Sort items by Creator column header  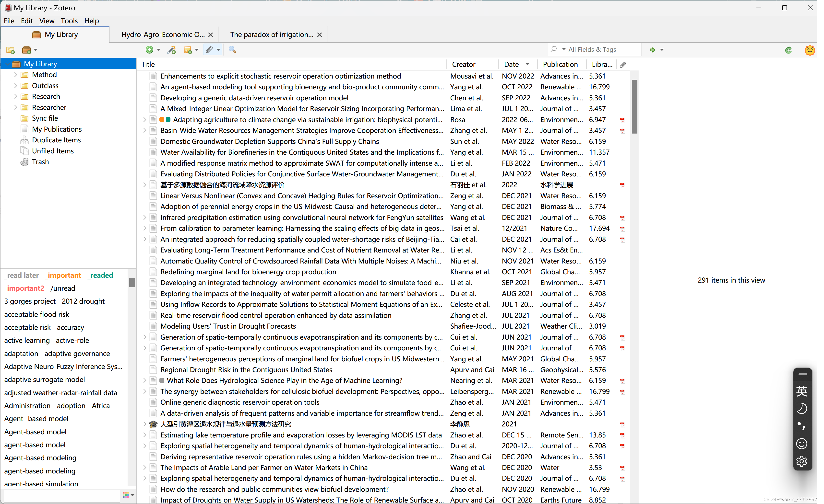(x=464, y=64)
